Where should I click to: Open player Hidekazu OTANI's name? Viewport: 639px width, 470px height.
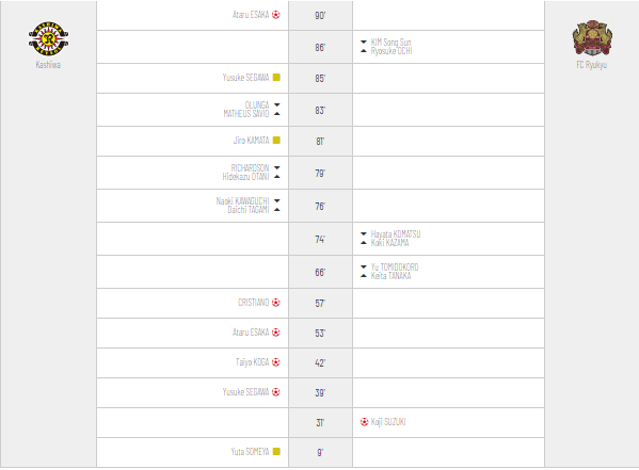[x=245, y=177]
